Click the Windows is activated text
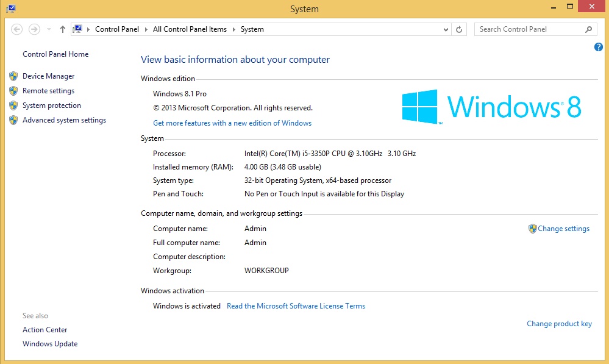The height and width of the screenshot is (364, 609). 187,306
